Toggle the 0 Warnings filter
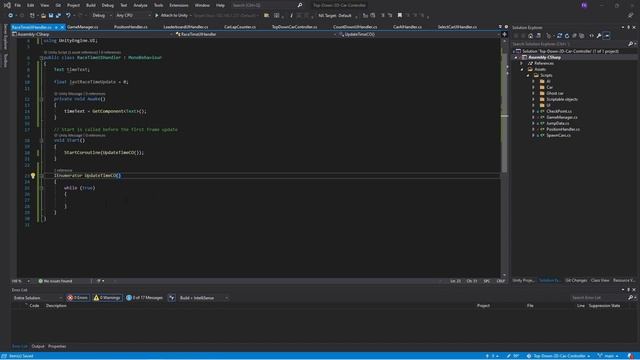The image size is (640, 360). 107,298
